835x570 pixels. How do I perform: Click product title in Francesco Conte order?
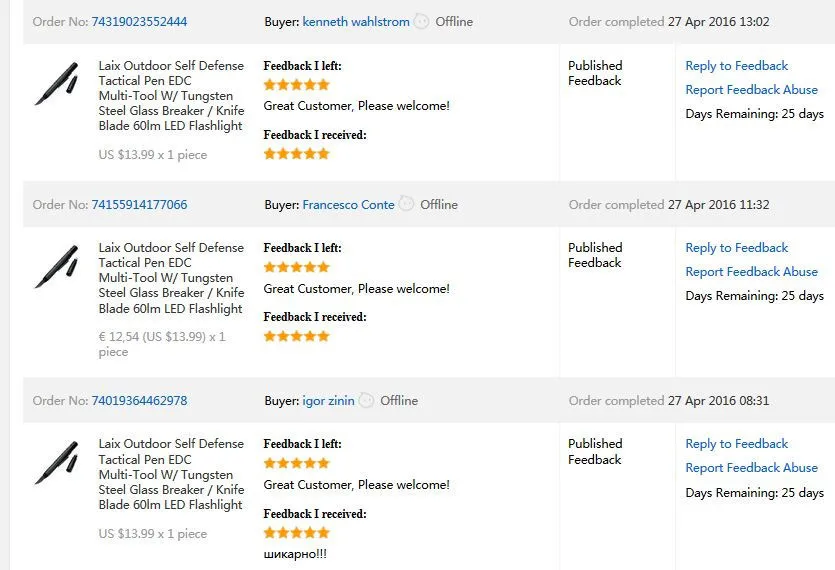pos(171,278)
